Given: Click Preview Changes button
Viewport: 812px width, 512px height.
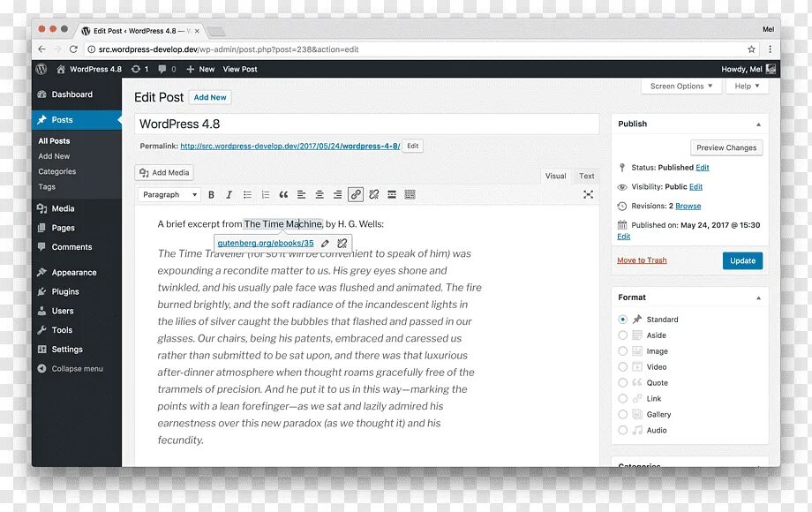Looking at the screenshot, I should (x=726, y=147).
